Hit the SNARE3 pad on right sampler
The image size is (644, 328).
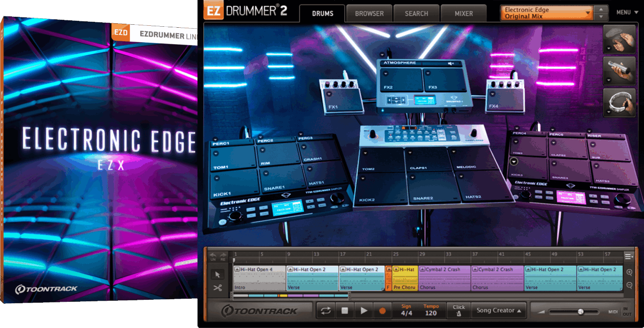click(x=570, y=170)
